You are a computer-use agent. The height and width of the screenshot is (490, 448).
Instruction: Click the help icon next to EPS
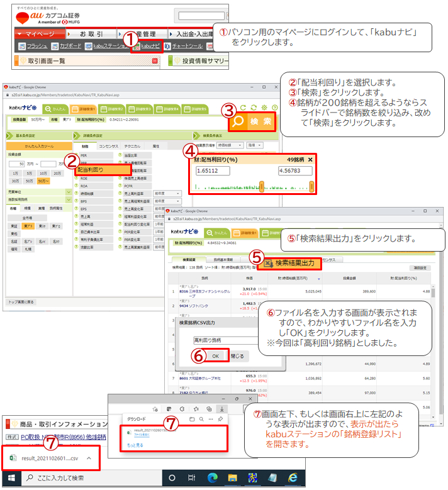click(x=76, y=209)
